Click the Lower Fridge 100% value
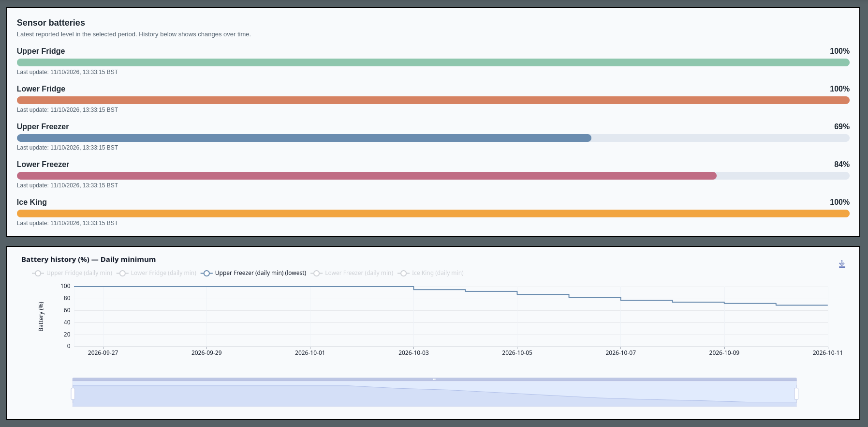 pyautogui.click(x=839, y=89)
